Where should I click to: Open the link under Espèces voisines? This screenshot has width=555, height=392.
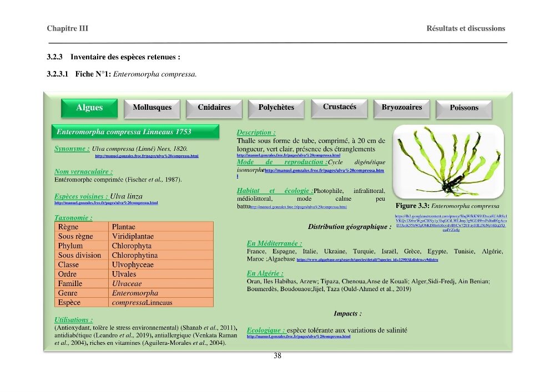(x=106, y=203)
